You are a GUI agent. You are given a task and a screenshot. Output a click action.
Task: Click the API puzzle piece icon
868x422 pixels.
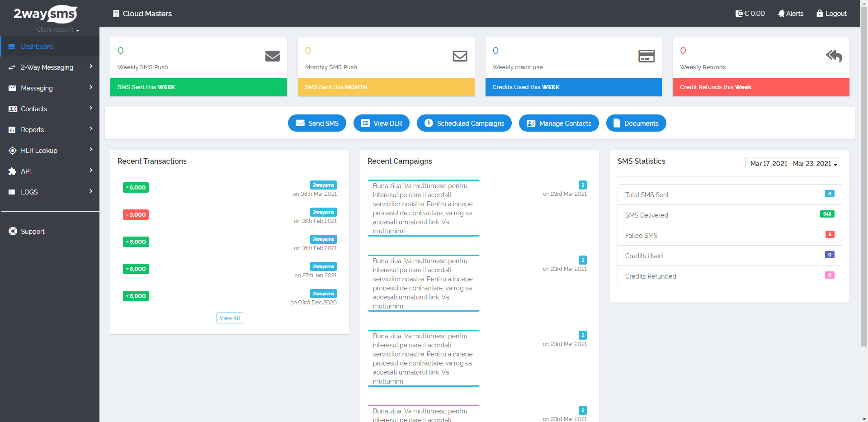click(13, 171)
